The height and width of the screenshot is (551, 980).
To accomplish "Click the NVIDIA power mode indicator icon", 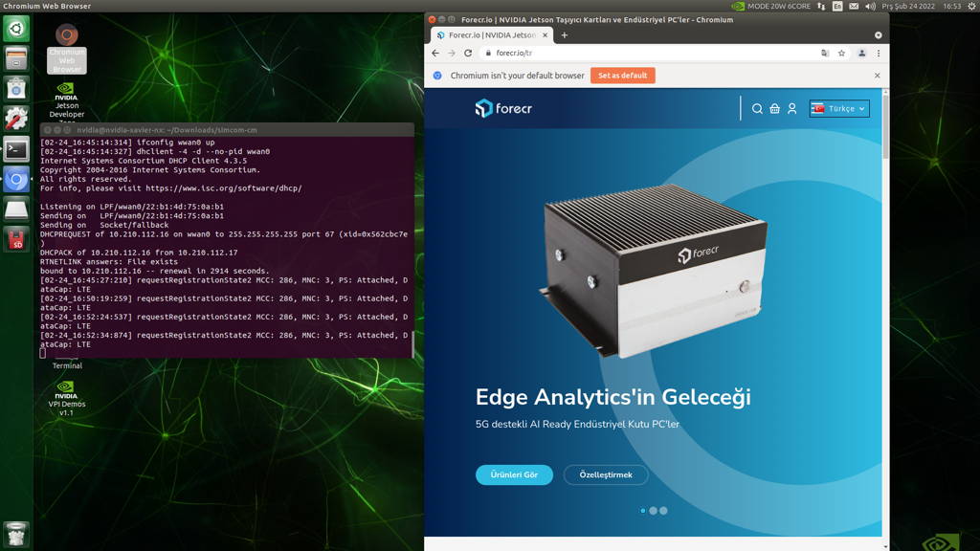I will [x=738, y=6].
